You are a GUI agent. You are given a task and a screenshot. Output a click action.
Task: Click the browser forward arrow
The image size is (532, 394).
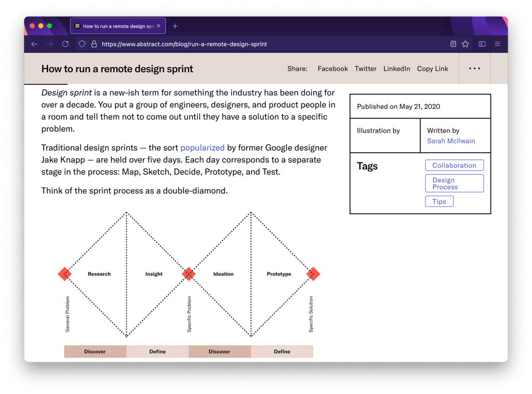50,44
